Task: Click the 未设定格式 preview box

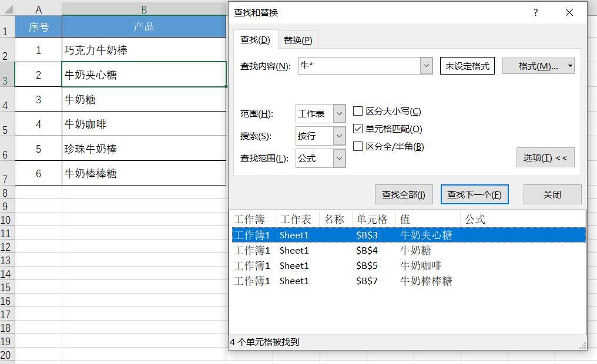Action: (x=467, y=66)
